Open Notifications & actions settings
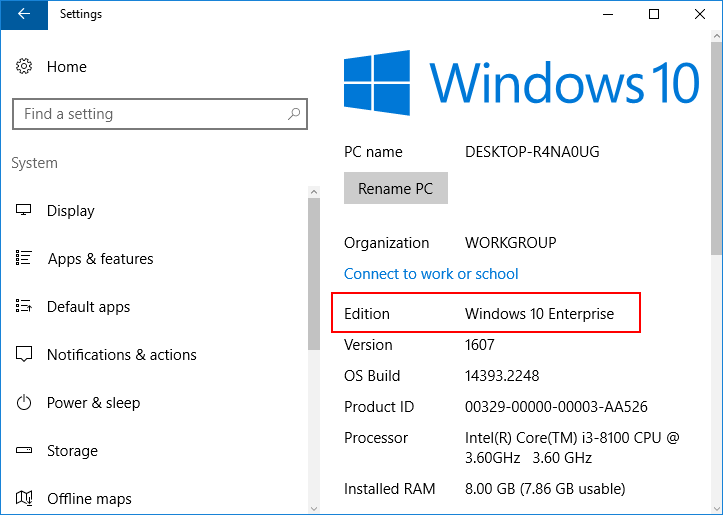This screenshot has height=515, width=723. coord(122,355)
